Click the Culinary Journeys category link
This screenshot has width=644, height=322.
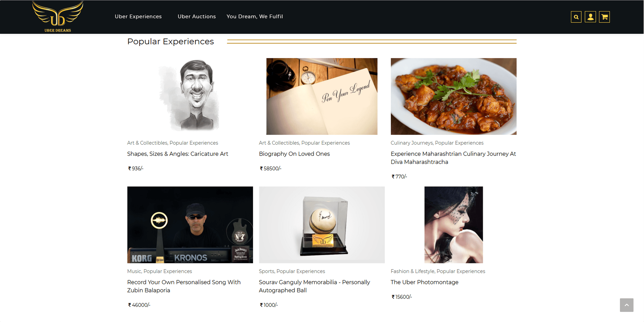[x=412, y=143]
